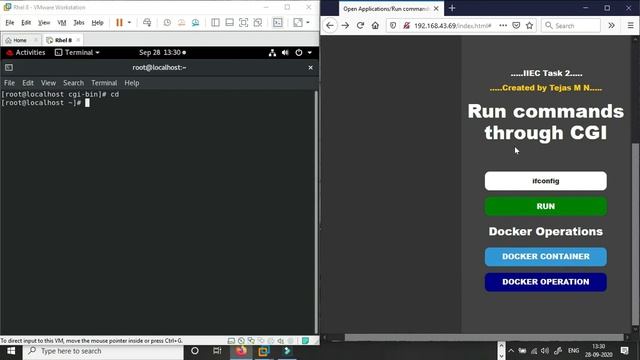Click the Windows taskbar search box
Viewport: 640px width, 360px height.
(103, 351)
